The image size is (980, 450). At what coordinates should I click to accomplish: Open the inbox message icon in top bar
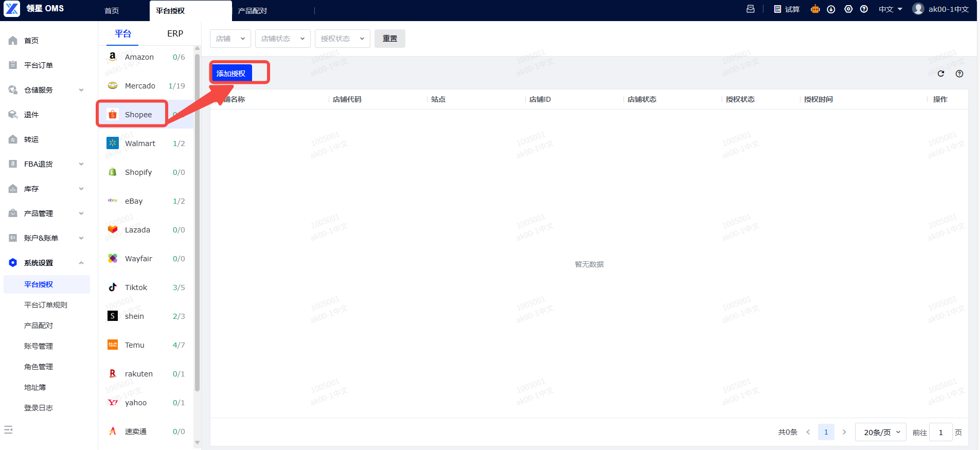[751, 9]
